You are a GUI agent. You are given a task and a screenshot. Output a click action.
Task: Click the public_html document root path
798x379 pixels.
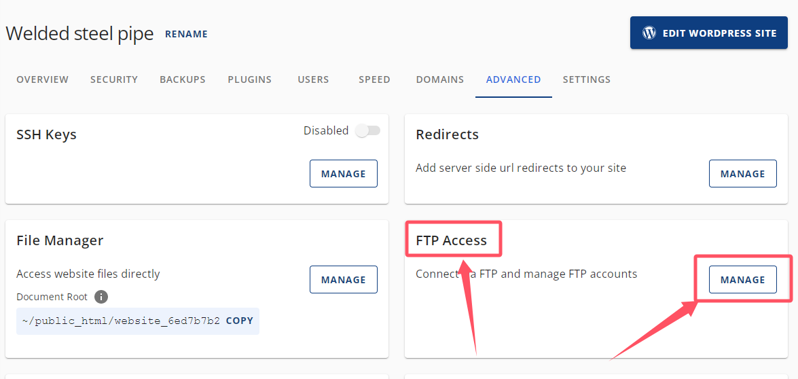(x=121, y=321)
